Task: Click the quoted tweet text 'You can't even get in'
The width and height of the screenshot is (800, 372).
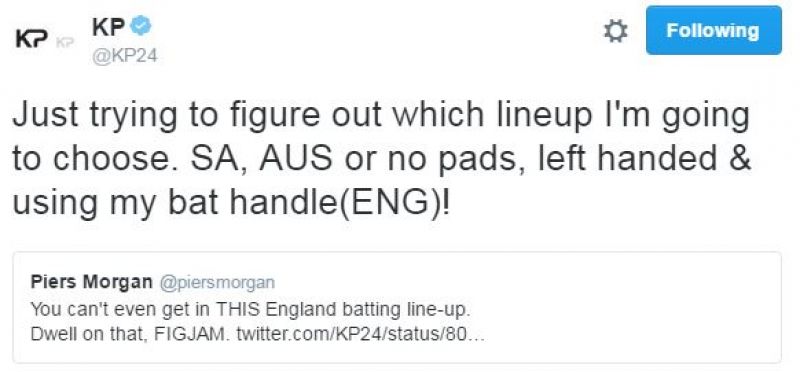Action: coord(121,309)
